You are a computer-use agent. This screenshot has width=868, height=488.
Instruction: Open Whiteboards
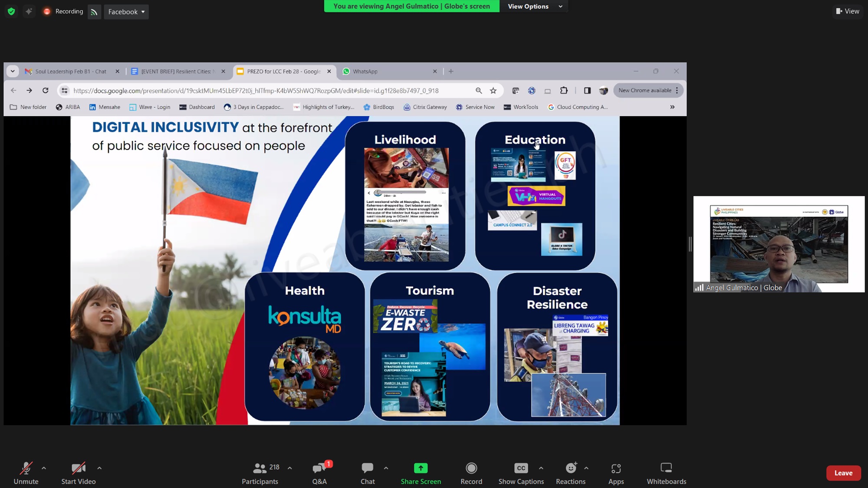pyautogui.click(x=666, y=473)
